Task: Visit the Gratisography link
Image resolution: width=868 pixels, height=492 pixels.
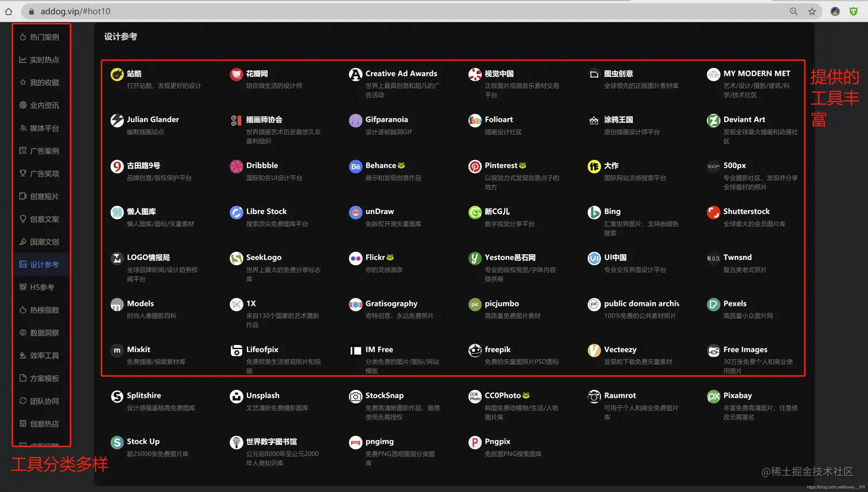Action: click(x=392, y=304)
